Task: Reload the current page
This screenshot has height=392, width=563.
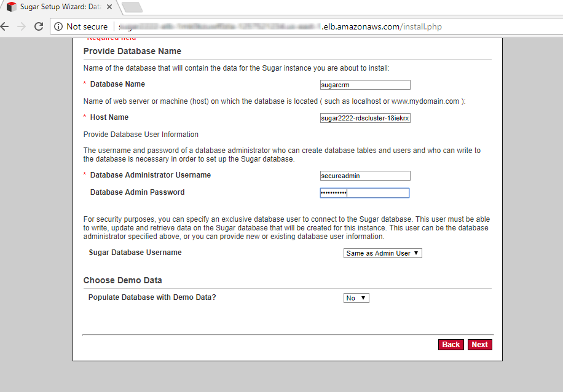Action: coord(39,26)
